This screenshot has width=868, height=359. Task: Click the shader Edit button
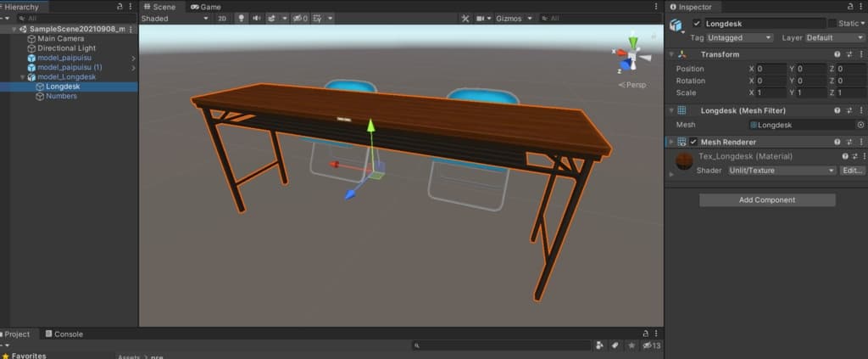click(x=853, y=170)
